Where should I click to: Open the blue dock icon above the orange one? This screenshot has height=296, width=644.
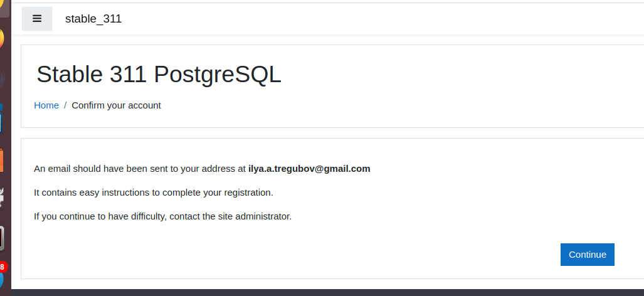1,119
